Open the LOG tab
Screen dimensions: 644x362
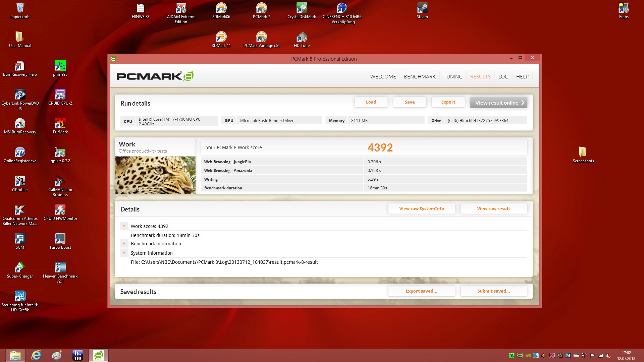coord(503,77)
